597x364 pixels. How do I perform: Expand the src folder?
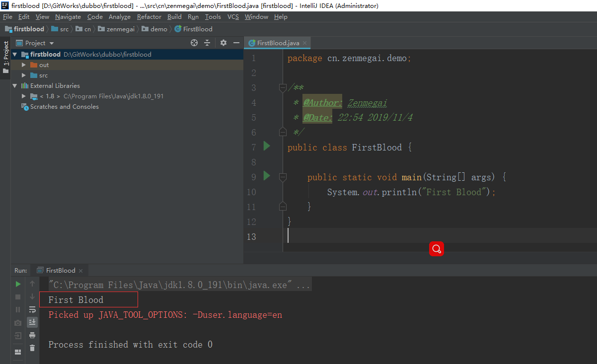coord(23,75)
